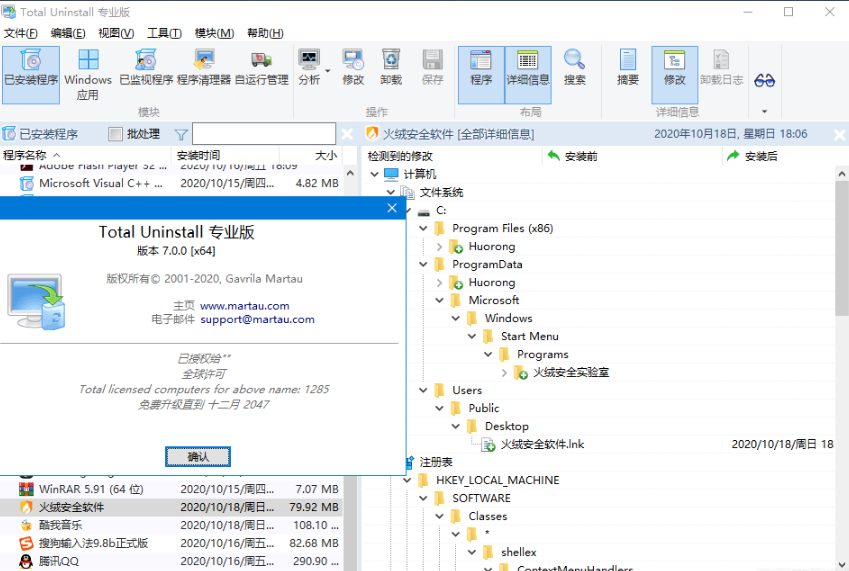Viewport: 849px width, 571px height.
Task: Open the 工具(T) menu
Action: point(165,33)
